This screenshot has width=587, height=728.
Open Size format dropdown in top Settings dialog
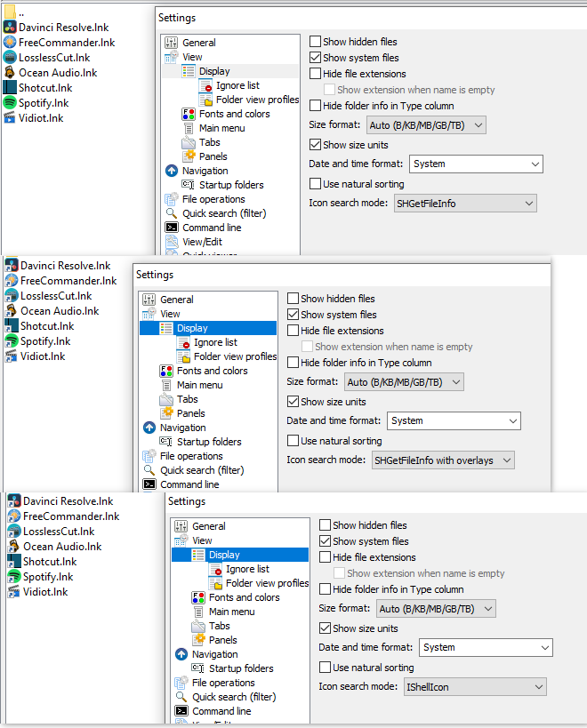(426, 125)
